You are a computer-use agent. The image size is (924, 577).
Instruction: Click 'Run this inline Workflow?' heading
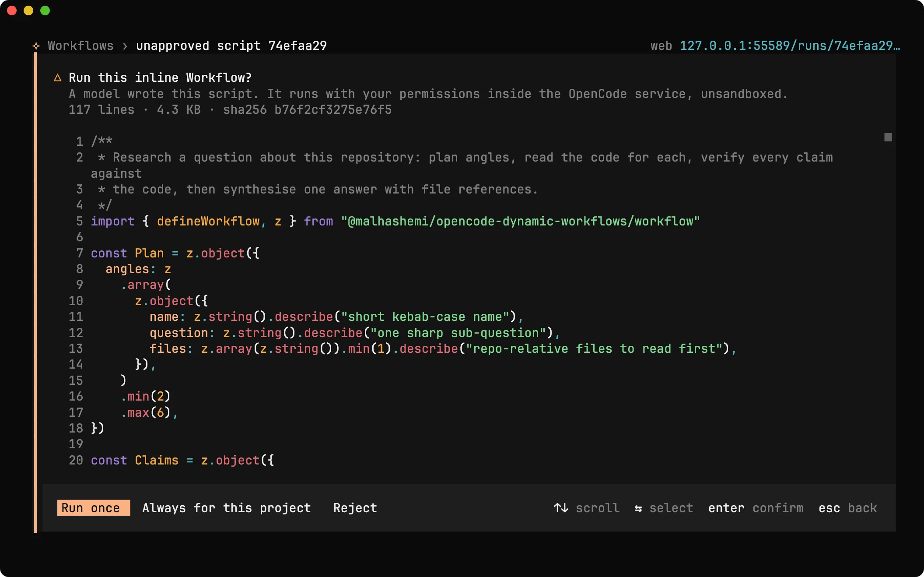pyautogui.click(x=160, y=77)
